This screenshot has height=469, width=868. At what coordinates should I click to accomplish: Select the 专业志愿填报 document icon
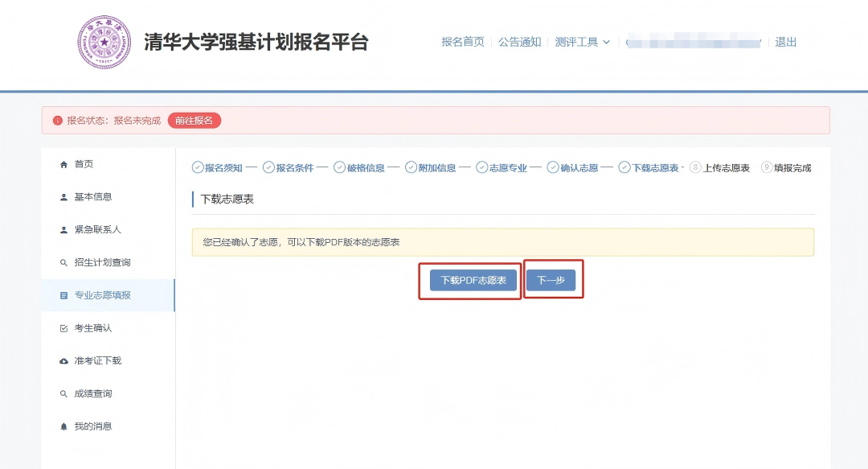click(x=63, y=294)
